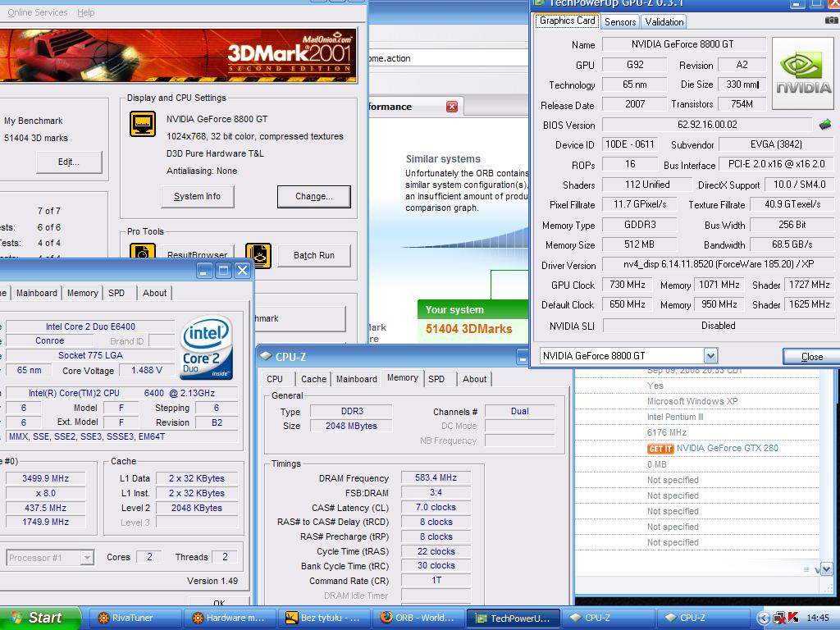Viewport: 840px width, 630px height.
Task: Open Cache tab in the CPU-Z memory window
Action: click(x=314, y=379)
